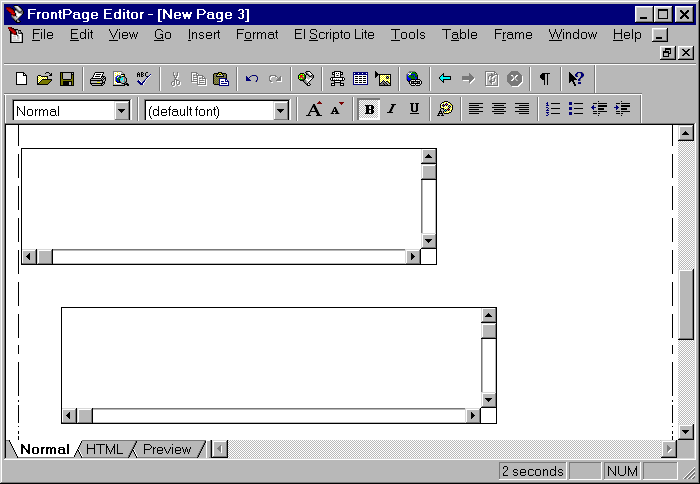Expand the Normal style dropdown
This screenshot has height=484, width=700.
pyautogui.click(x=121, y=111)
